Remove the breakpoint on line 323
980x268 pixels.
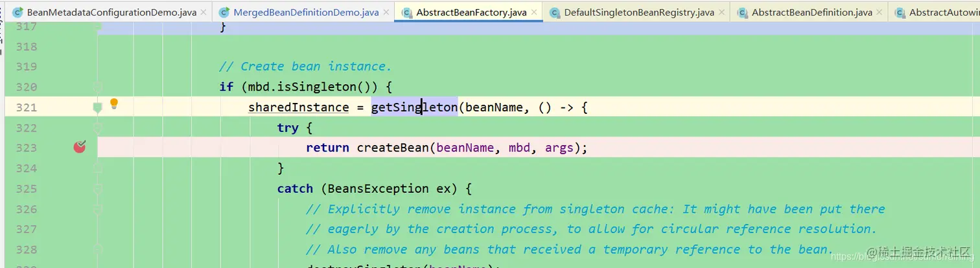click(80, 147)
